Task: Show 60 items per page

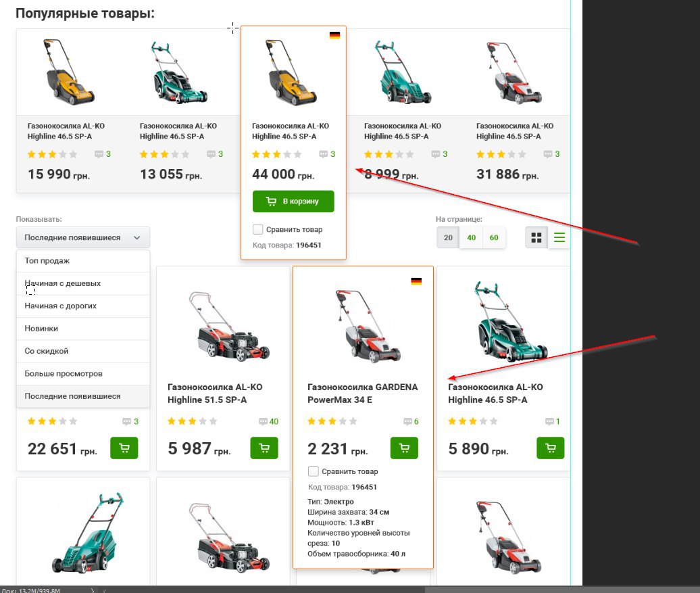Action: 494,237
